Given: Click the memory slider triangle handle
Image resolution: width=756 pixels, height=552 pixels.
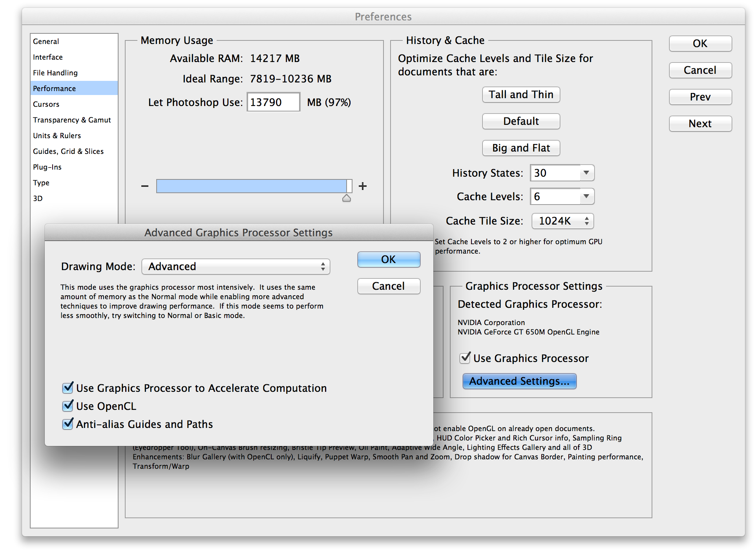Looking at the screenshot, I should coord(346,198).
